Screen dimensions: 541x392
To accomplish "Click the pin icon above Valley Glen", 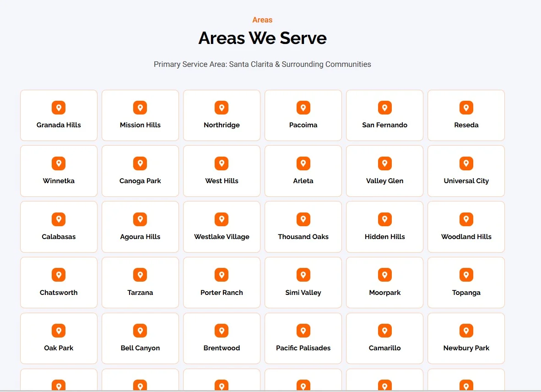I will click(x=385, y=163).
